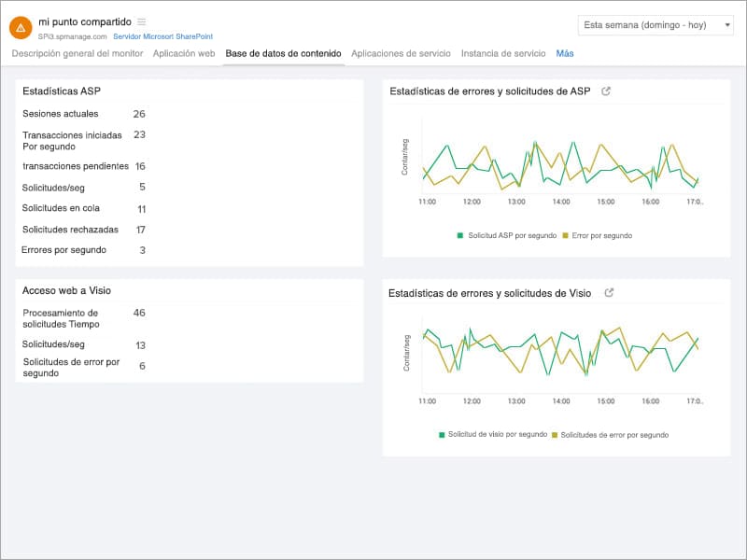Expand the Más tab overflow menu

(565, 53)
